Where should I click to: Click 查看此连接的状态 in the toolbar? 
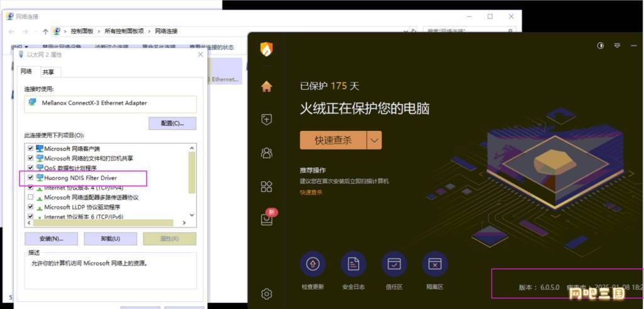click(x=211, y=47)
